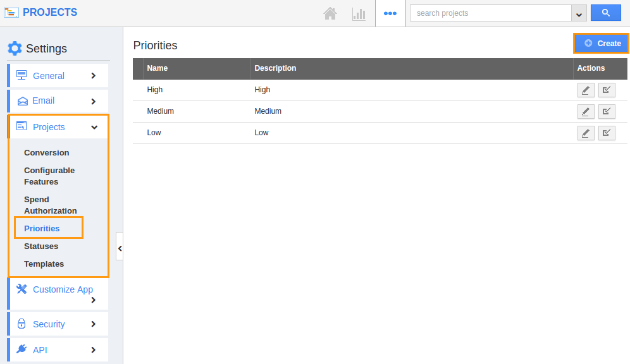Expand the API chevron

click(x=93, y=350)
